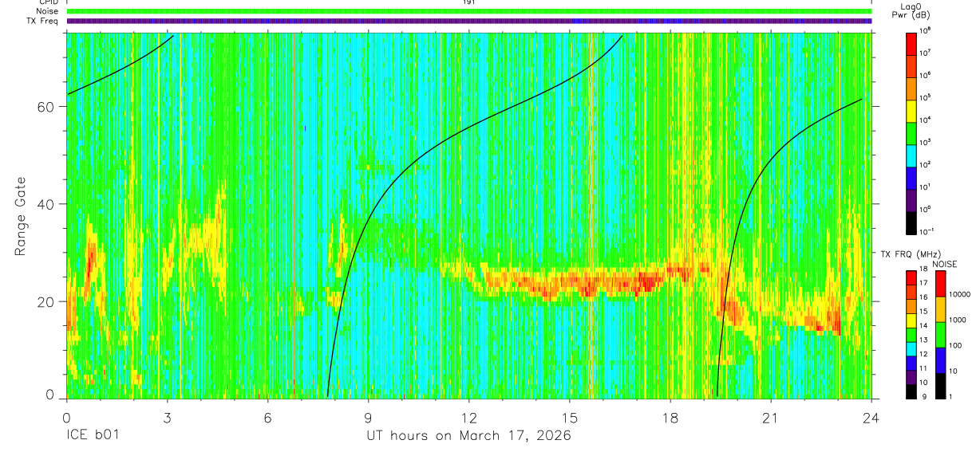Click the 'TX Freq' row label
Image resolution: width=980 pixels, height=452 pixels.
(x=44, y=20)
